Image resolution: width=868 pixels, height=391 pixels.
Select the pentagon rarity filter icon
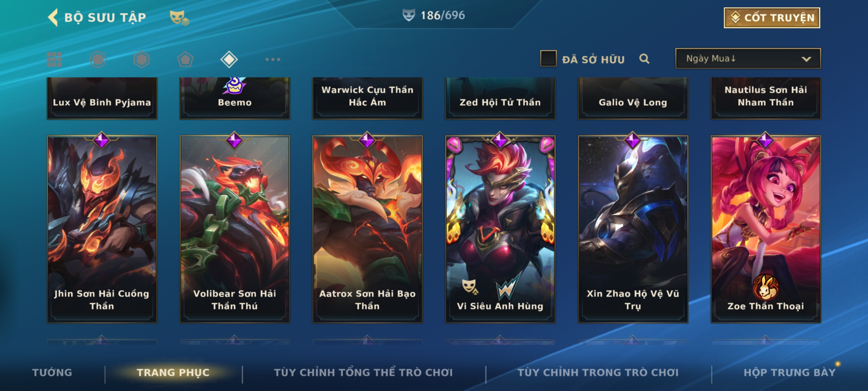[x=185, y=59]
